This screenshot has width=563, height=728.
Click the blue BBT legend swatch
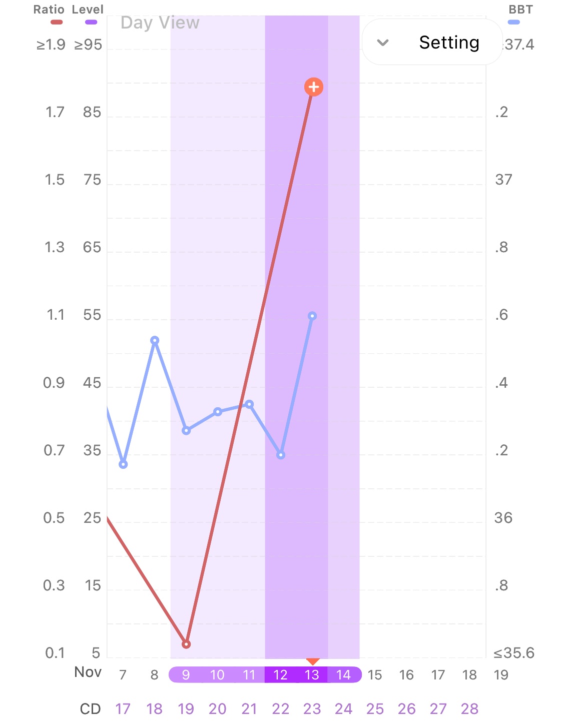click(x=513, y=22)
